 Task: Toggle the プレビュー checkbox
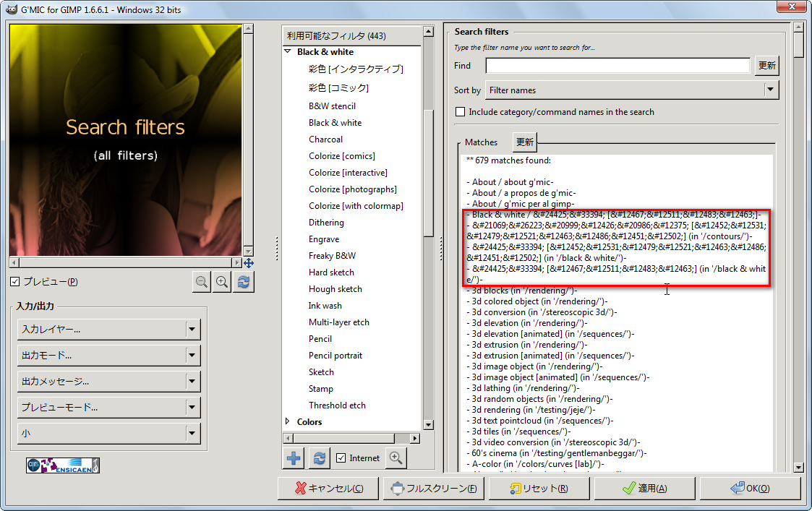(15, 282)
